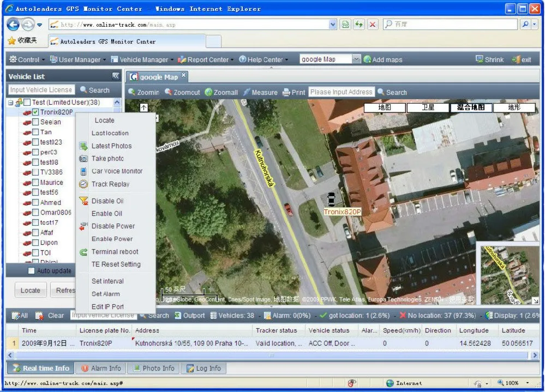The image size is (545, 392).
Task: Click Add maps globe button
Action: point(382,59)
